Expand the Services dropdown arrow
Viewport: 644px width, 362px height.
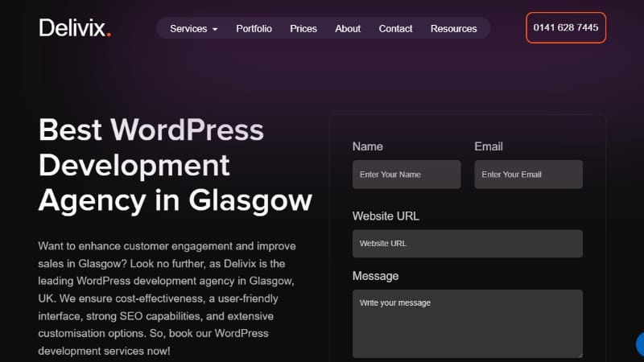point(215,29)
